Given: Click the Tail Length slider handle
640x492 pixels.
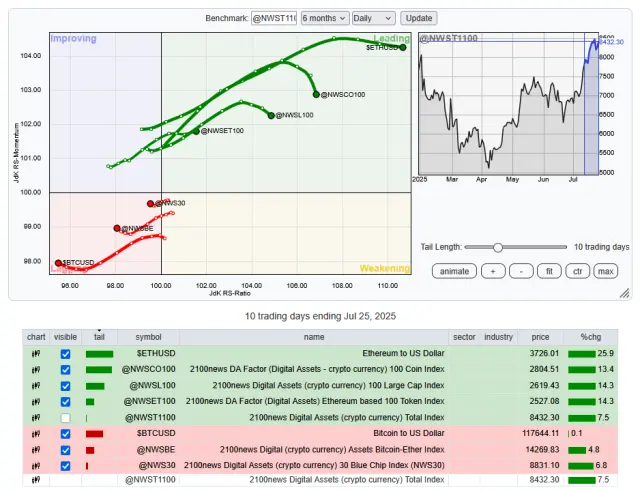Looking at the screenshot, I should [x=498, y=247].
